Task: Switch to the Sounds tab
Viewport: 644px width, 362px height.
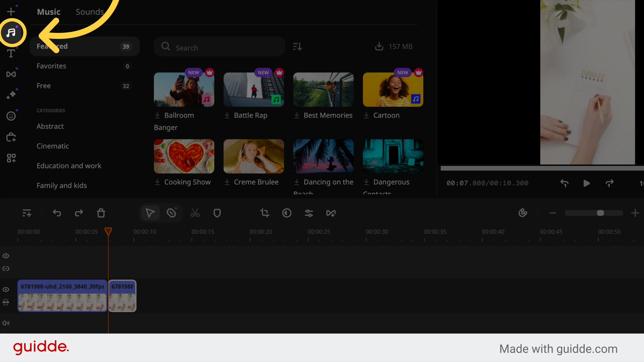Action: [90, 12]
